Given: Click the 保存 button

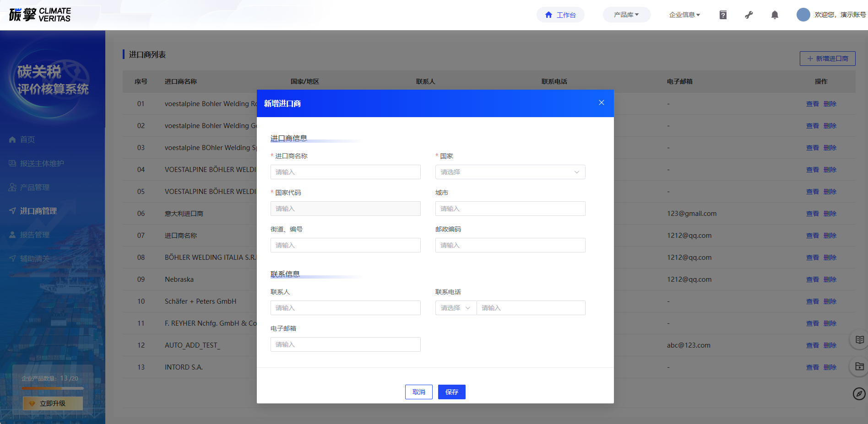Looking at the screenshot, I should (x=451, y=392).
